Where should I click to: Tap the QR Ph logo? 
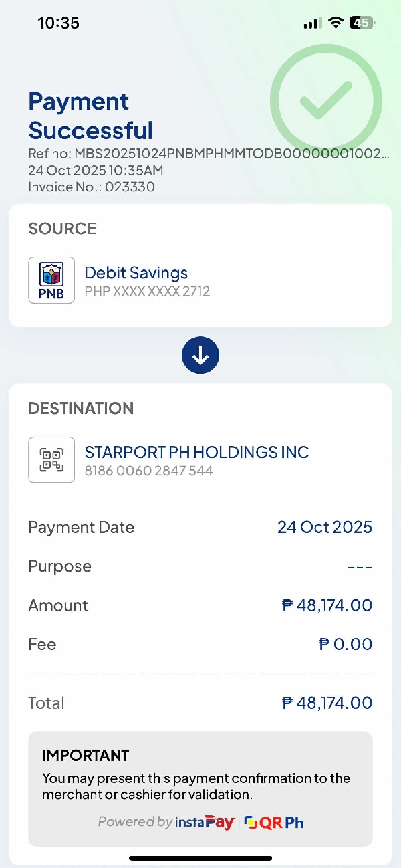tap(274, 822)
